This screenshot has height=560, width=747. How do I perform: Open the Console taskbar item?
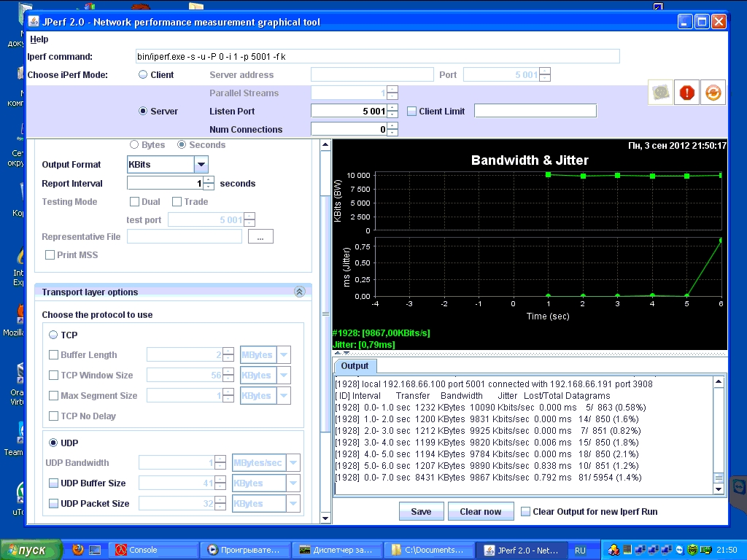tap(153, 550)
